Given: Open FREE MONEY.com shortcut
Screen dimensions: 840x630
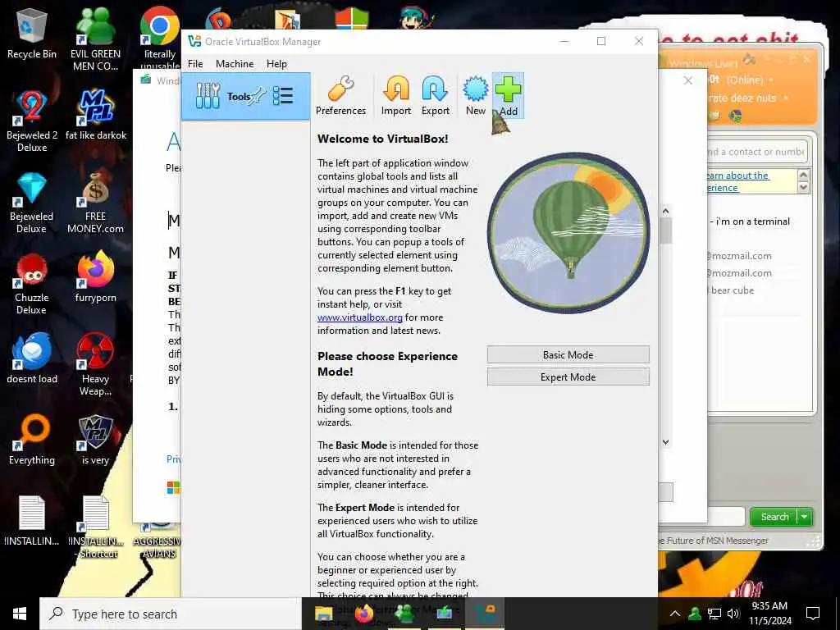Looking at the screenshot, I should tap(95, 202).
